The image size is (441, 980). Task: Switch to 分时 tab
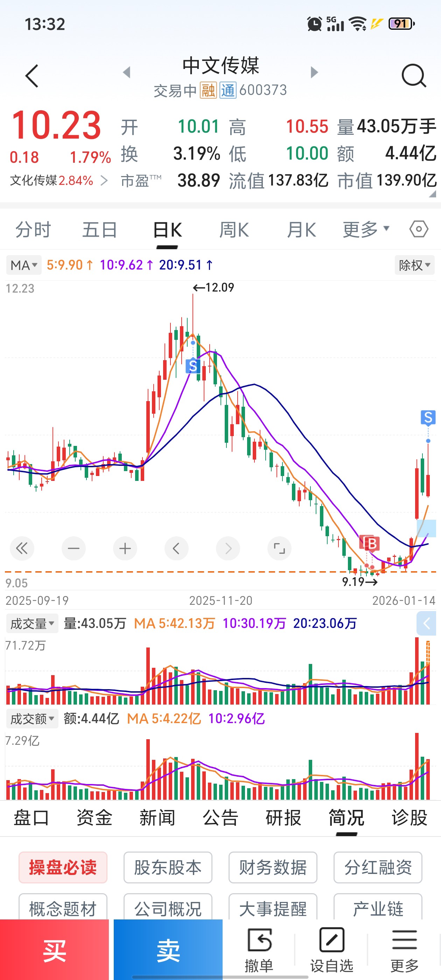pos(33,229)
